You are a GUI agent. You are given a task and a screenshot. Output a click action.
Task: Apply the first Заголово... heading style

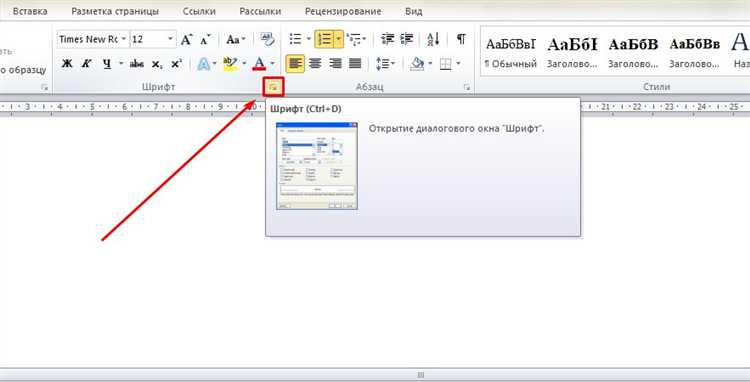(x=572, y=51)
